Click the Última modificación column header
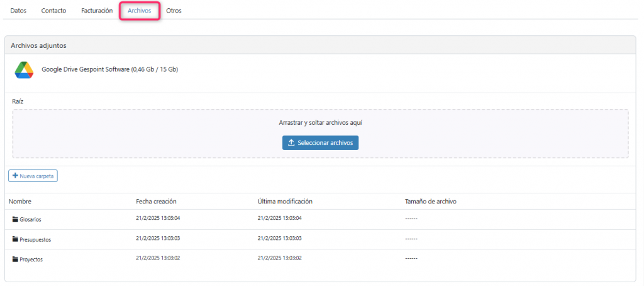The image size is (644, 286). 285,202
